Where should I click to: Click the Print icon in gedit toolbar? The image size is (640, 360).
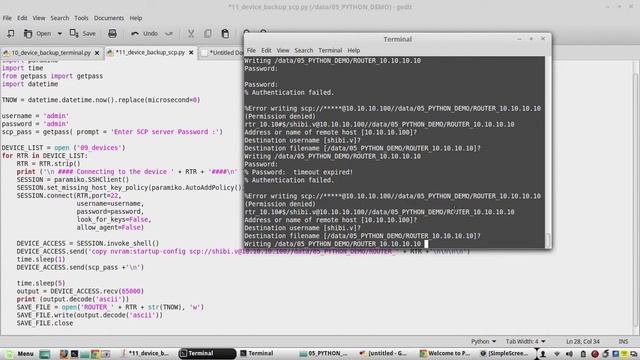click(112, 33)
